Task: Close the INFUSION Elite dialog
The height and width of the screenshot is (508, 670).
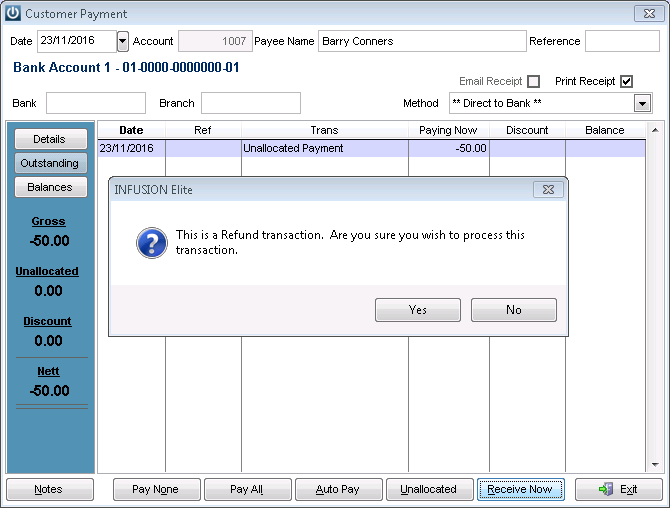Action: pos(548,189)
